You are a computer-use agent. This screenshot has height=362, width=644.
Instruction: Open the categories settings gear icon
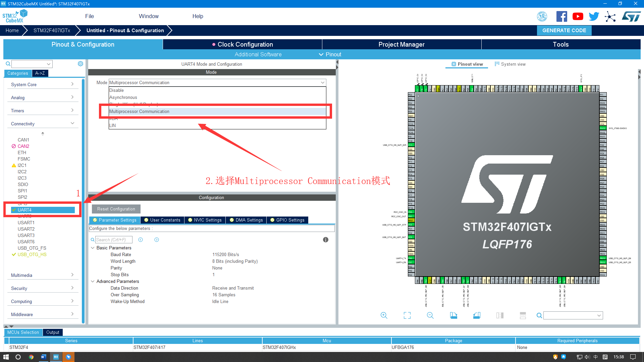pyautogui.click(x=80, y=64)
